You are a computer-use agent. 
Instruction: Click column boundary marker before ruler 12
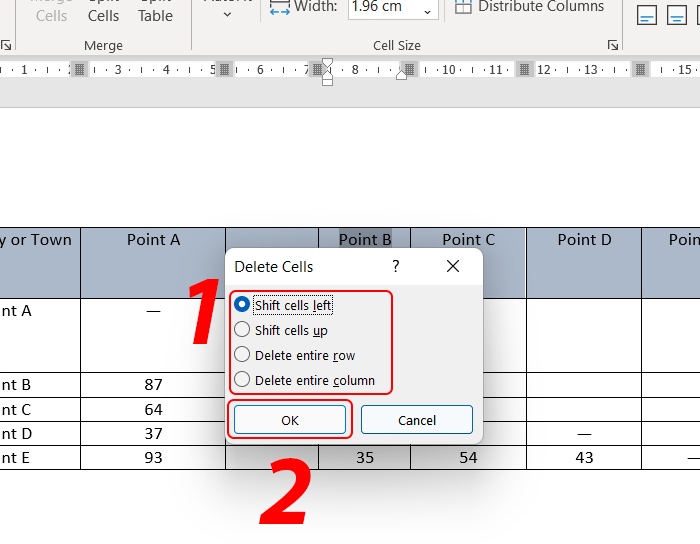(525, 70)
